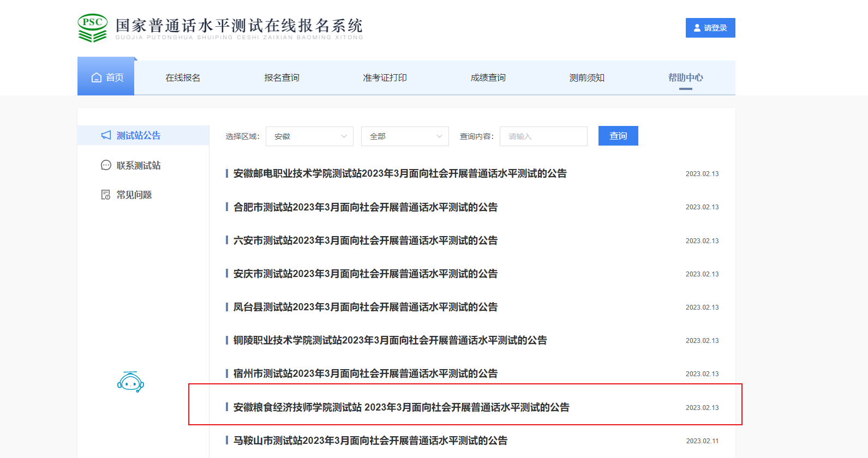Go to the 成绩查询 tab

click(488, 77)
